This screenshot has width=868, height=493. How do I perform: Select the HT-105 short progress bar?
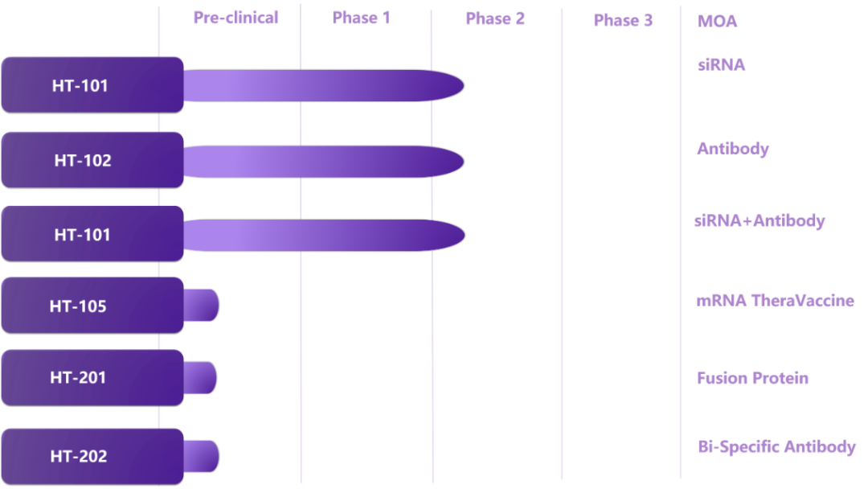[202, 306]
